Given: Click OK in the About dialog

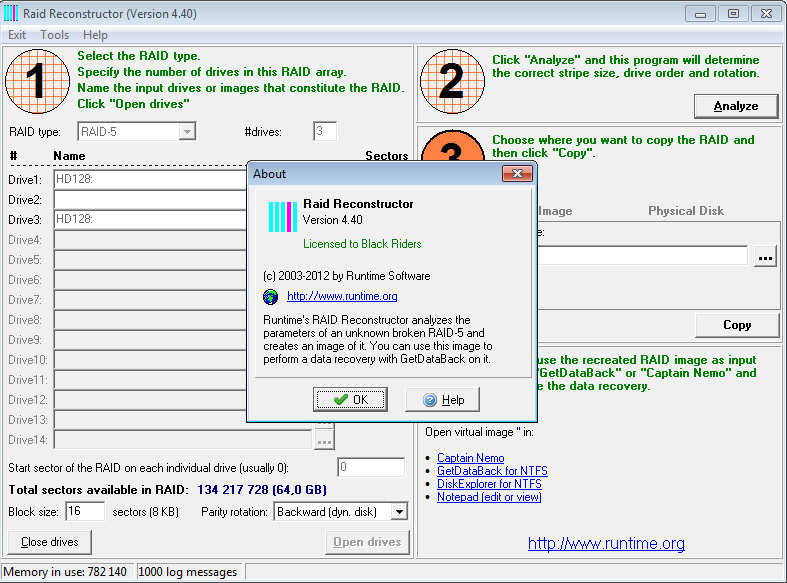Looking at the screenshot, I should pos(350,399).
